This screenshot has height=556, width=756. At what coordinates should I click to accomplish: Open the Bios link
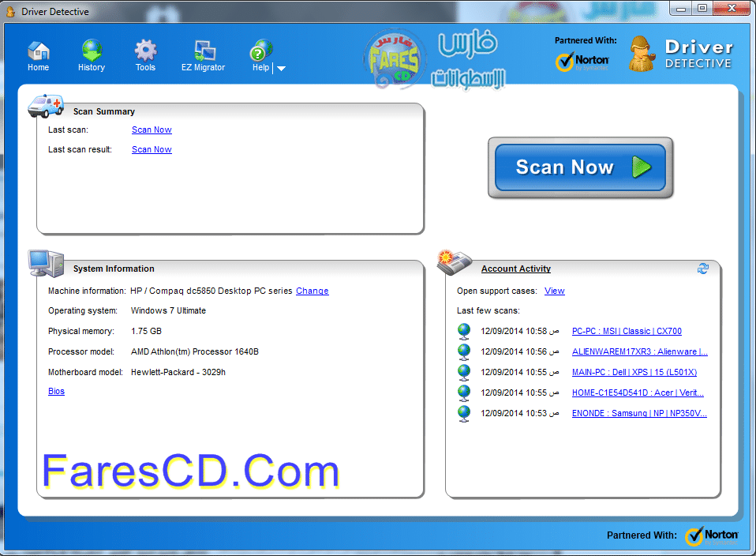(56, 392)
